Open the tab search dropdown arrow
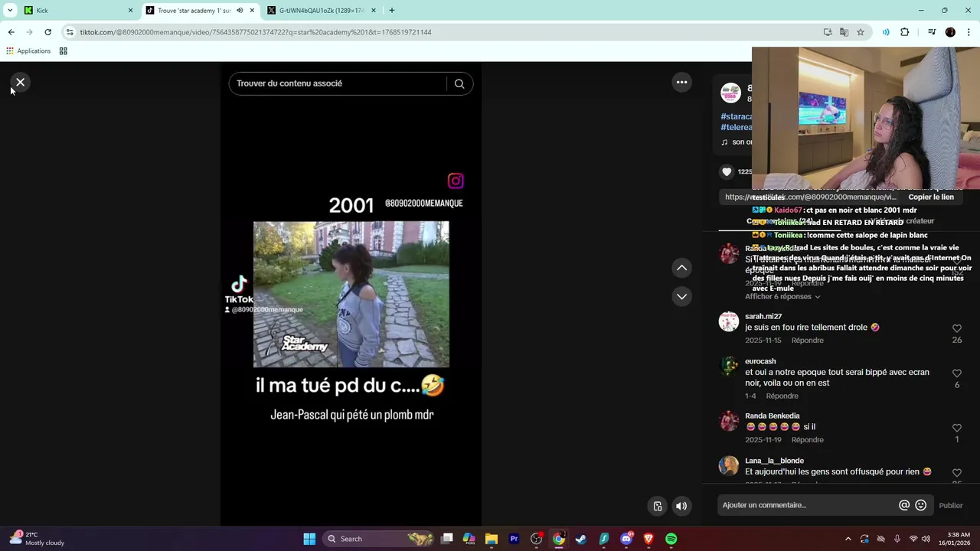This screenshot has width=980, height=551. pos(10,11)
